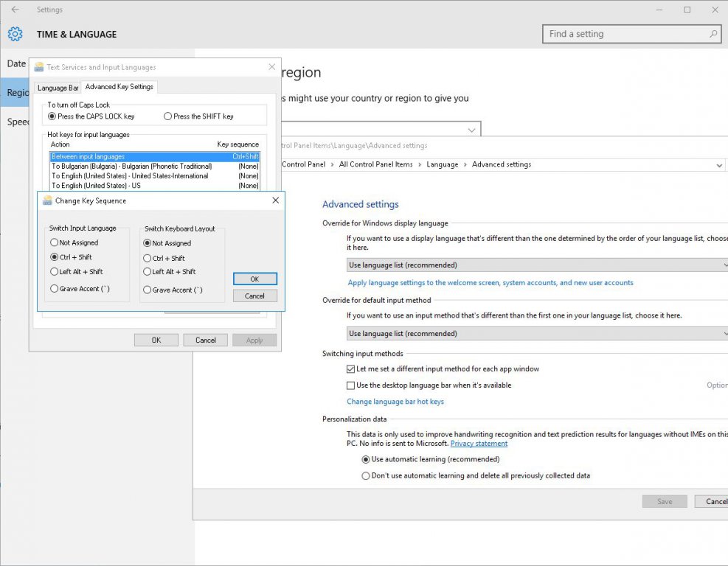Close the Change Key Sequence dialog
This screenshot has width=728, height=566.
coord(275,200)
